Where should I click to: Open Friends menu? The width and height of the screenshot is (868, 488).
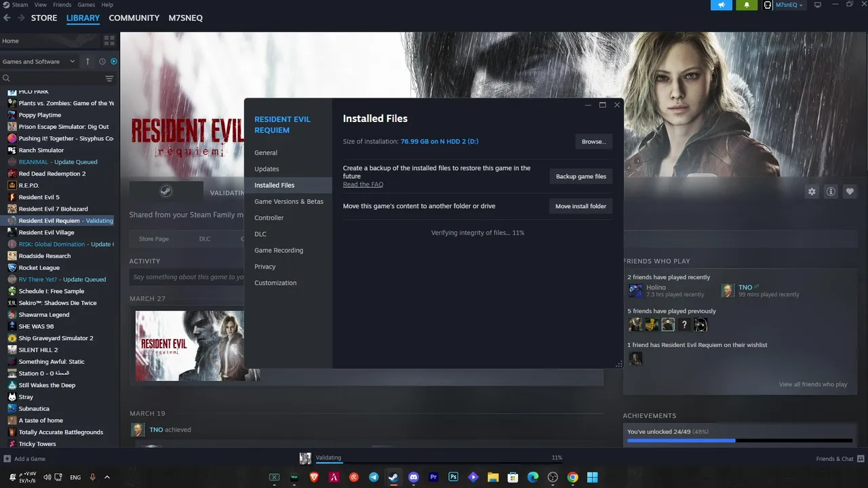point(62,5)
